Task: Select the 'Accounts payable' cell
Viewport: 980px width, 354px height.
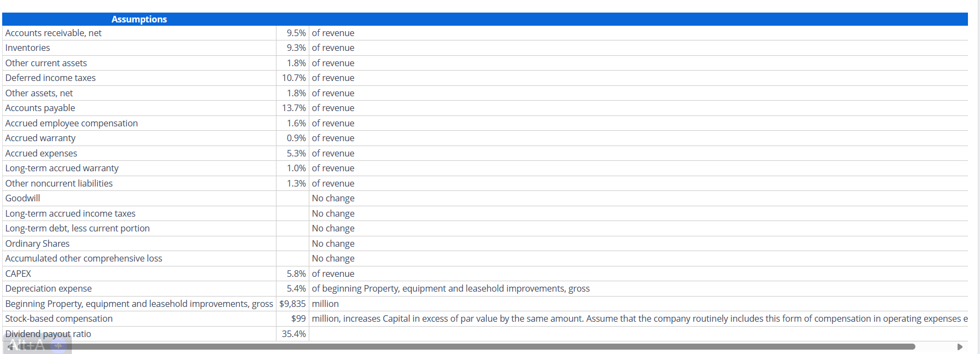Action: pyautogui.click(x=139, y=108)
